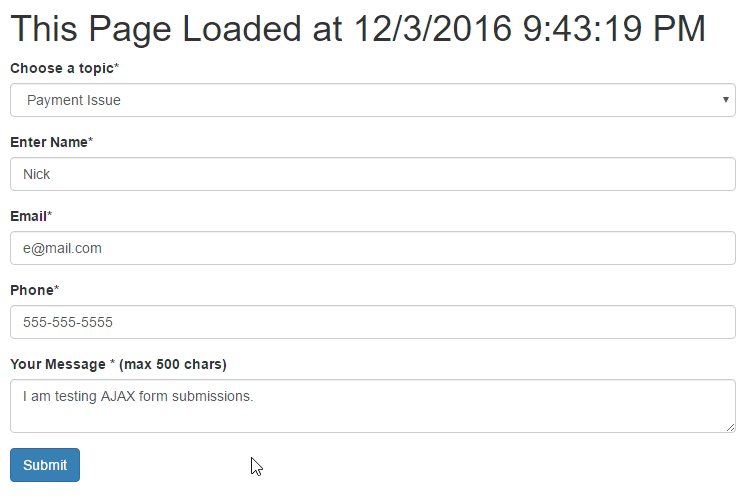746x500 pixels.
Task: Open the Choose a topic dropdown
Action: [373, 100]
